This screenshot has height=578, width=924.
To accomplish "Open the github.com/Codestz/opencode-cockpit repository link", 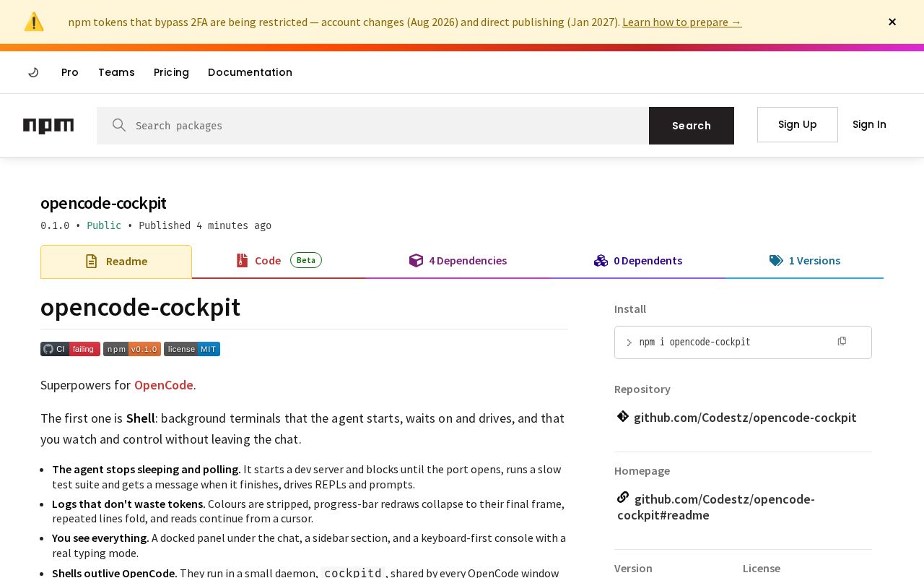I will click(745, 417).
